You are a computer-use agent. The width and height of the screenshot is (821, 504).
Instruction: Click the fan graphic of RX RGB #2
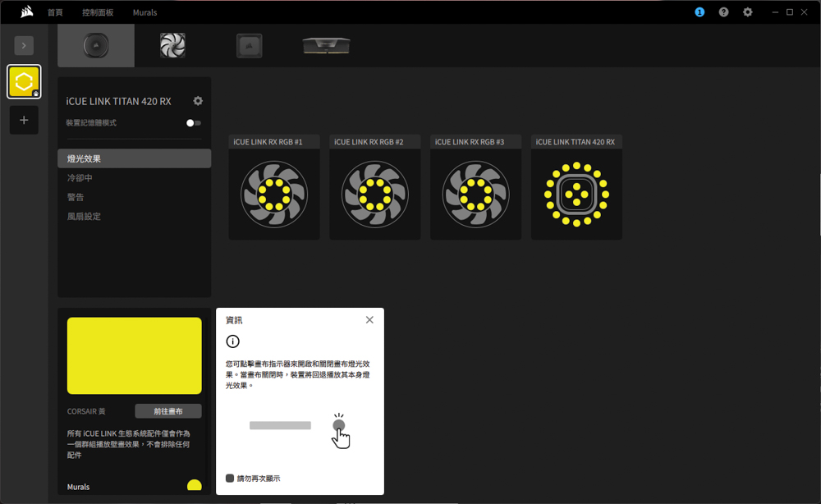click(x=375, y=195)
